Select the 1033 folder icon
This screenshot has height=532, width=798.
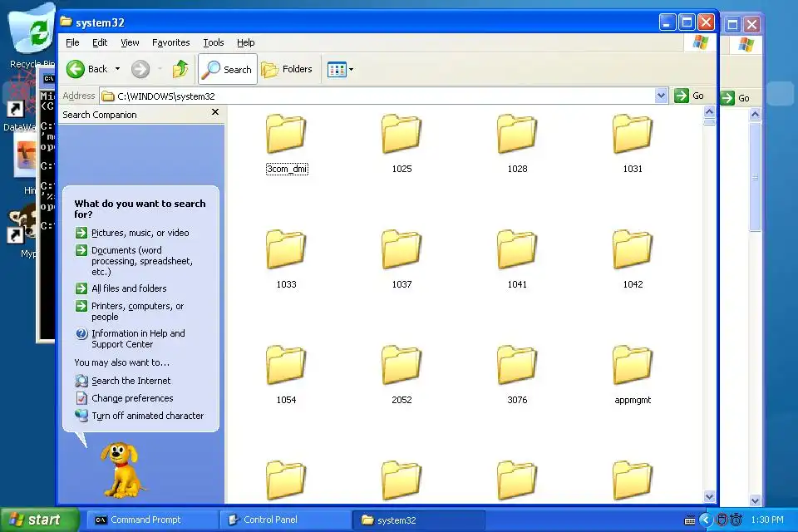pos(286,249)
